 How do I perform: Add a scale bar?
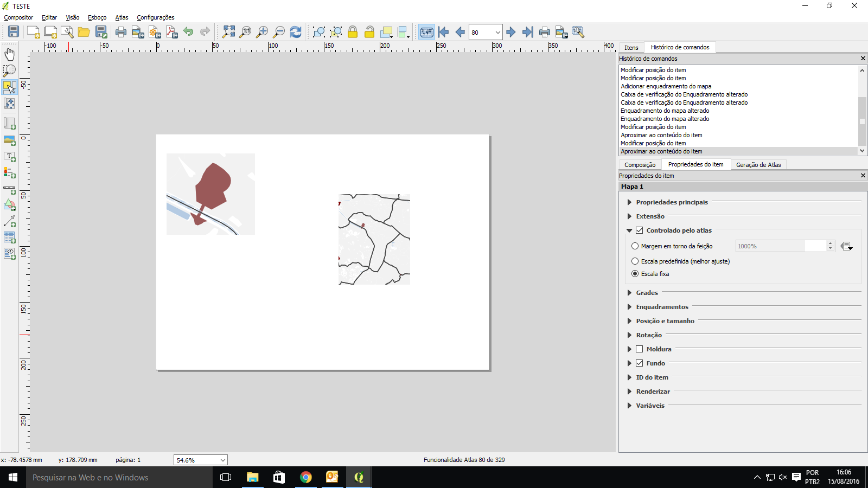(10, 189)
